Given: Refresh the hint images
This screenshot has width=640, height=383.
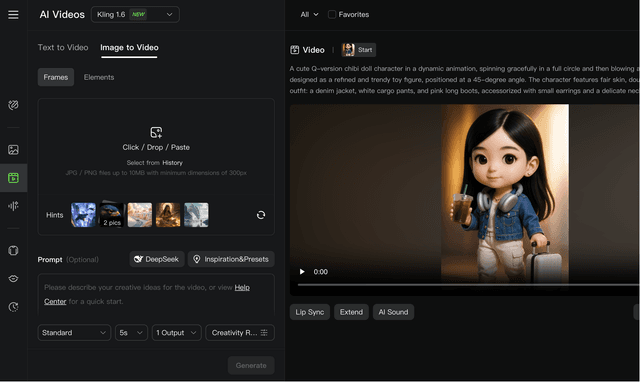Looking at the screenshot, I should tap(261, 215).
